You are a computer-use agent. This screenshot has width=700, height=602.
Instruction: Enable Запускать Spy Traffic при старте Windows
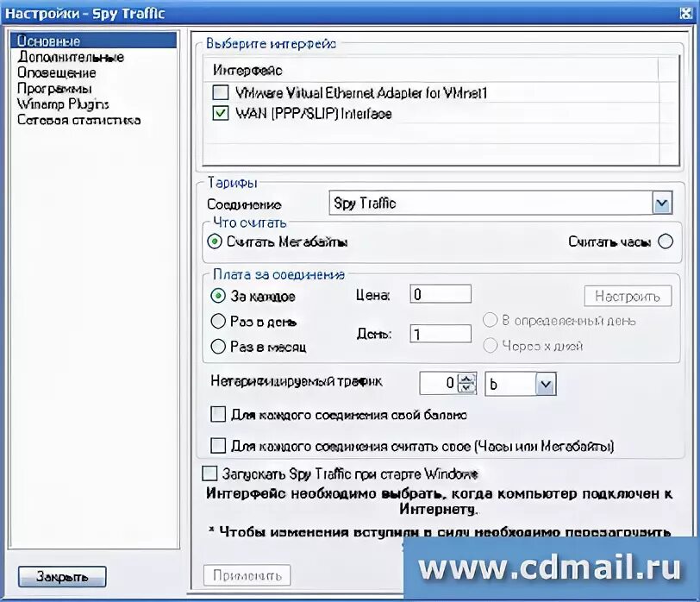tap(209, 473)
